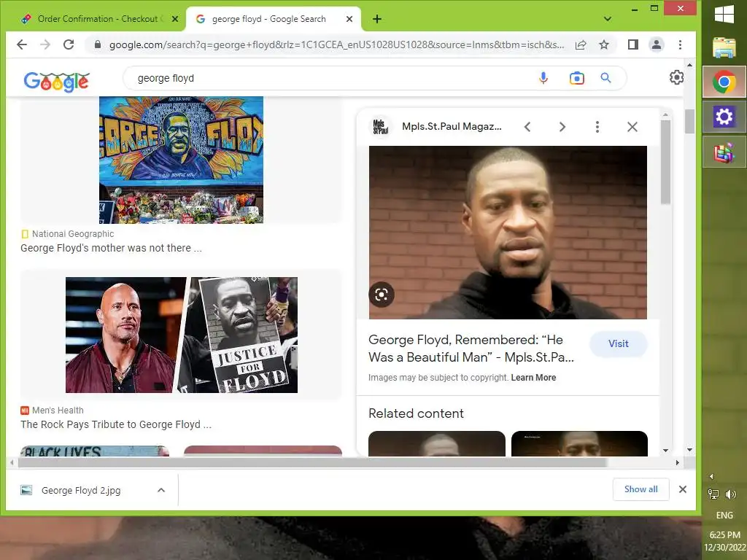Click the Mpls.St.Paul Magazine source logo

[x=380, y=127]
